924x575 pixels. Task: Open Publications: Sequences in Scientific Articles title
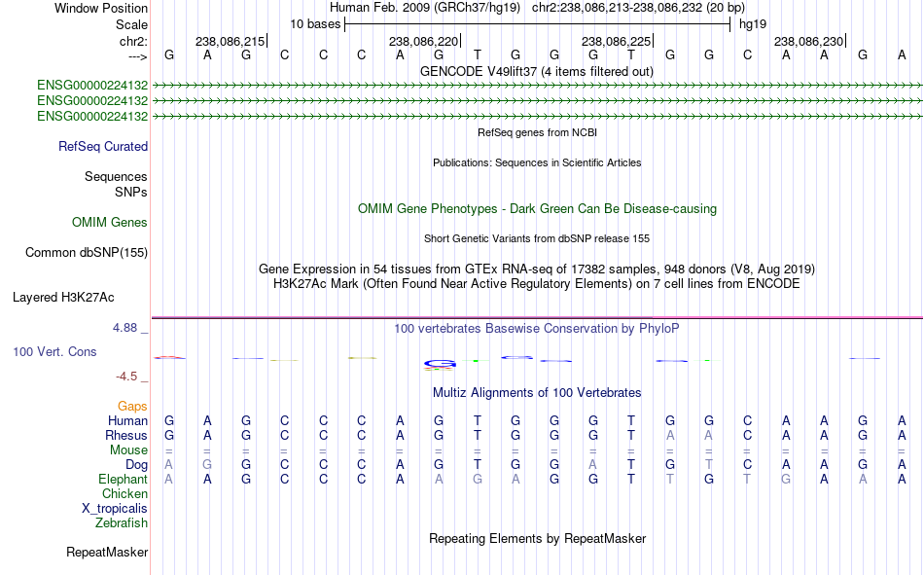[x=537, y=162]
